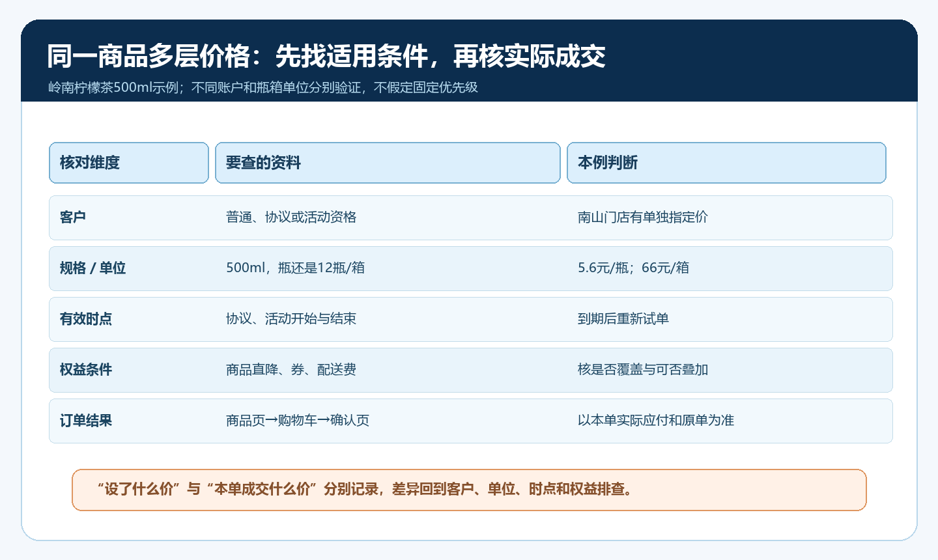The height and width of the screenshot is (560, 938).
Task: Select the 有效时点 row label
Action: click(86, 319)
